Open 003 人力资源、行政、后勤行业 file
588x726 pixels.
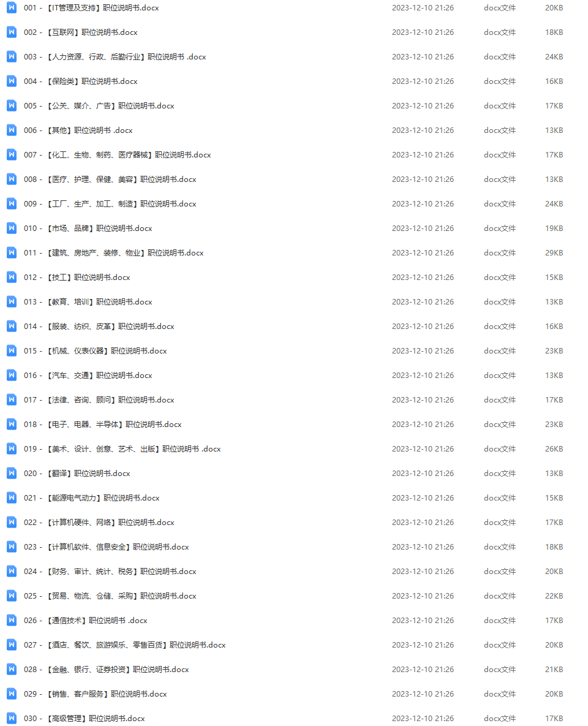(115, 57)
